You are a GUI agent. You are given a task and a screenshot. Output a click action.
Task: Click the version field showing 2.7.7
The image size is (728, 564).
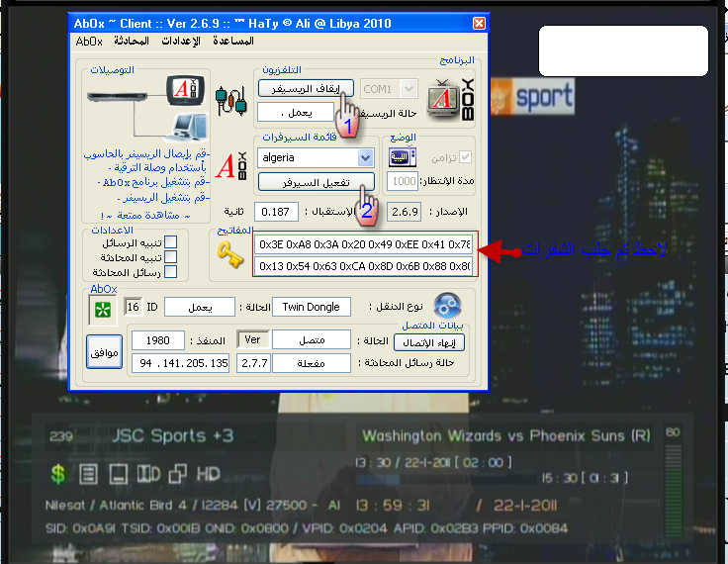[x=253, y=363]
